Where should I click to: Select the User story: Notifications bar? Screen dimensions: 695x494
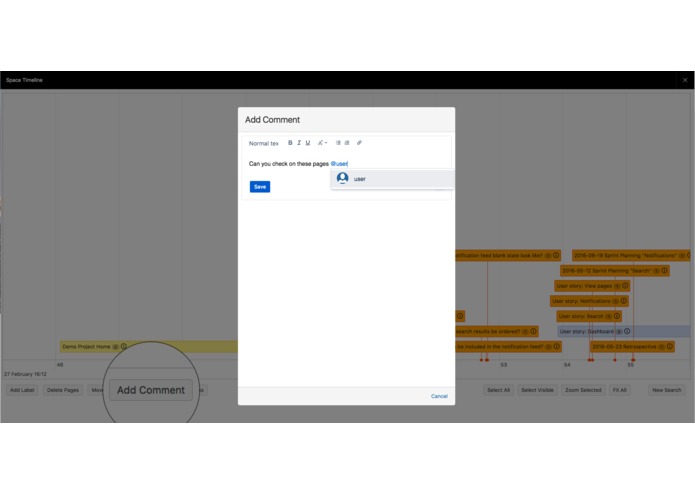click(589, 301)
